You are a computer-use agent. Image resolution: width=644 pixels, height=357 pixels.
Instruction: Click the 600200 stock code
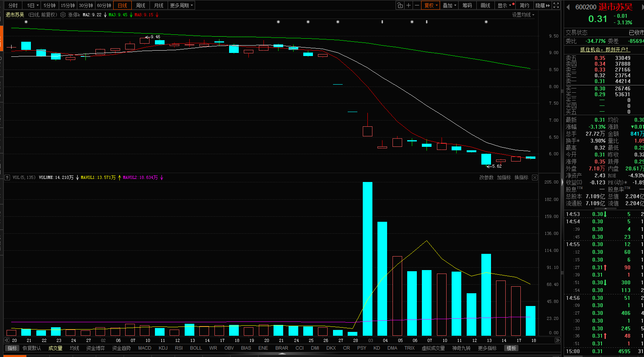(586, 7)
